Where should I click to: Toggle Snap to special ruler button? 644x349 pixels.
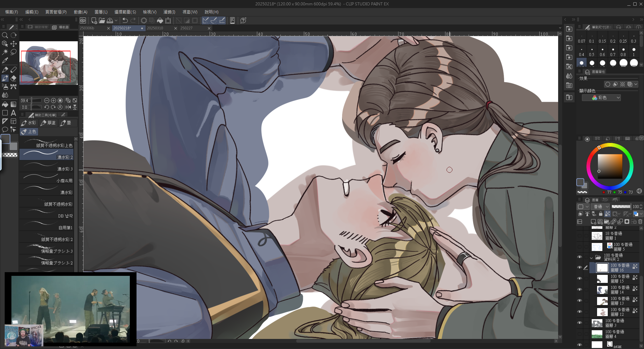(x=214, y=20)
